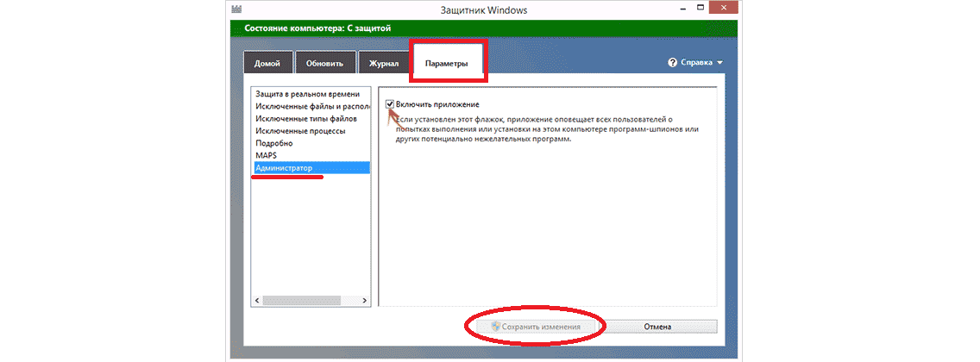
Task: Select Защита в реальном времени
Action: tap(307, 94)
